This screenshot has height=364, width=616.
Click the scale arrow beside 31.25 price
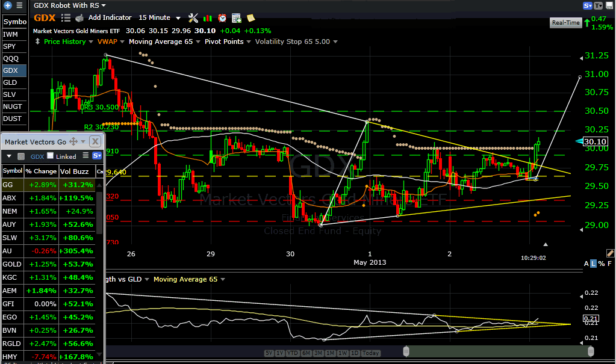coord(581,58)
